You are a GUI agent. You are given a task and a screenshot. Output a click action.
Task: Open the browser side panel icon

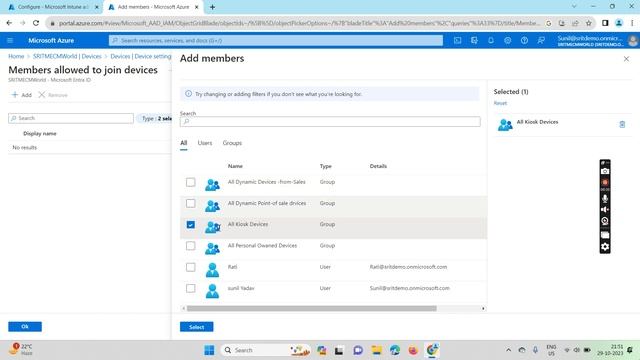point(605,23)
